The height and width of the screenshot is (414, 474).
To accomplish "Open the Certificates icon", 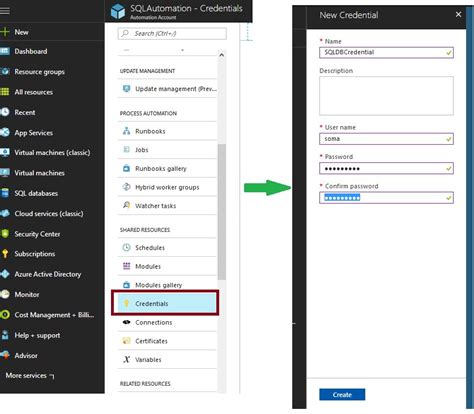I will point(126,341).
